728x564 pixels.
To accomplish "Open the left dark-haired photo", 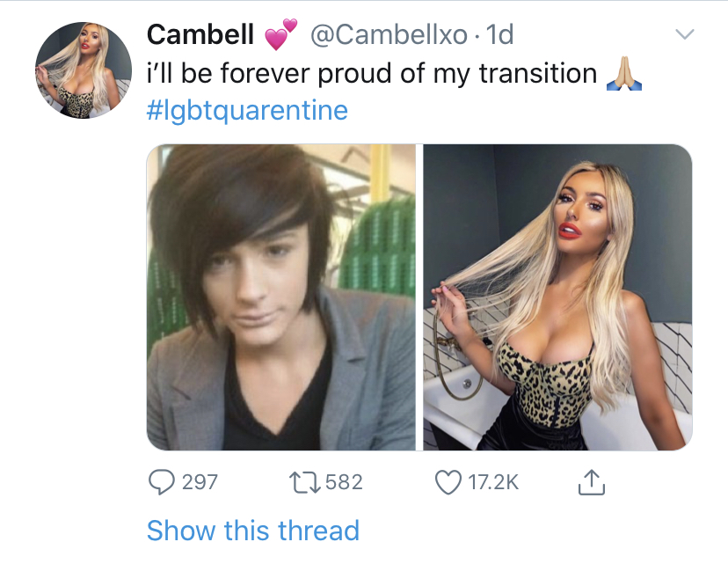I will coord(280,297).
